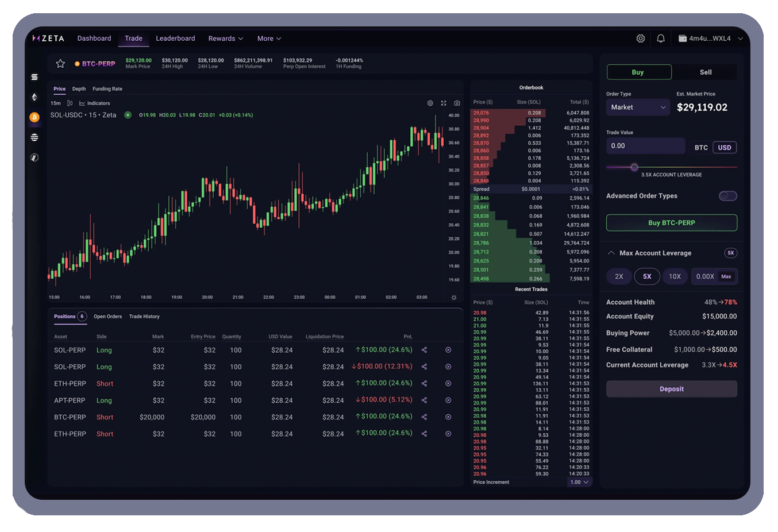
Task: Select the Ethereum market in the sidebar
Action: (34, 97)
